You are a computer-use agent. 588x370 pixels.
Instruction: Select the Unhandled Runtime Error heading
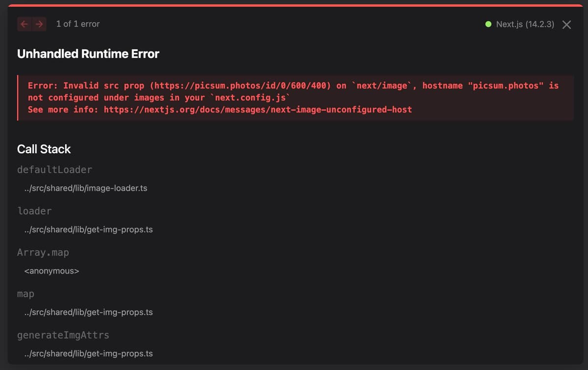point(88,54)
